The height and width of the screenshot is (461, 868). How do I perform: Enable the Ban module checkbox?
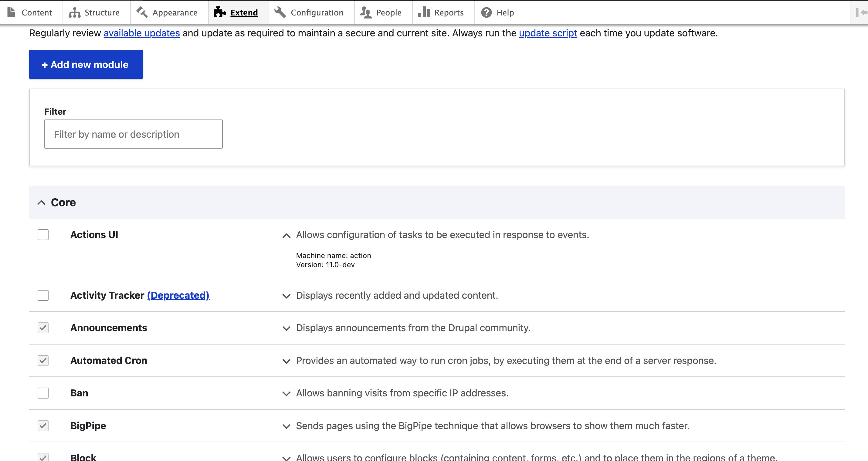point(43,393)
